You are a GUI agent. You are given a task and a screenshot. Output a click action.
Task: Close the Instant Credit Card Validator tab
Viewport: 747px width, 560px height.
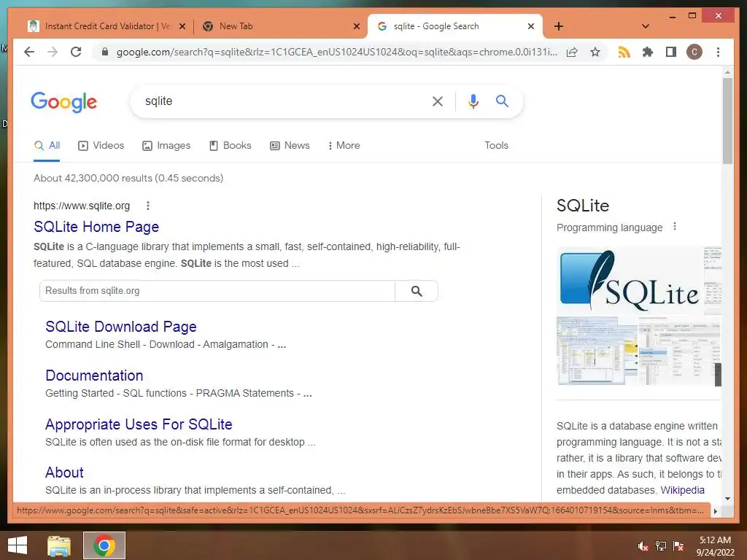coord(182,26)
